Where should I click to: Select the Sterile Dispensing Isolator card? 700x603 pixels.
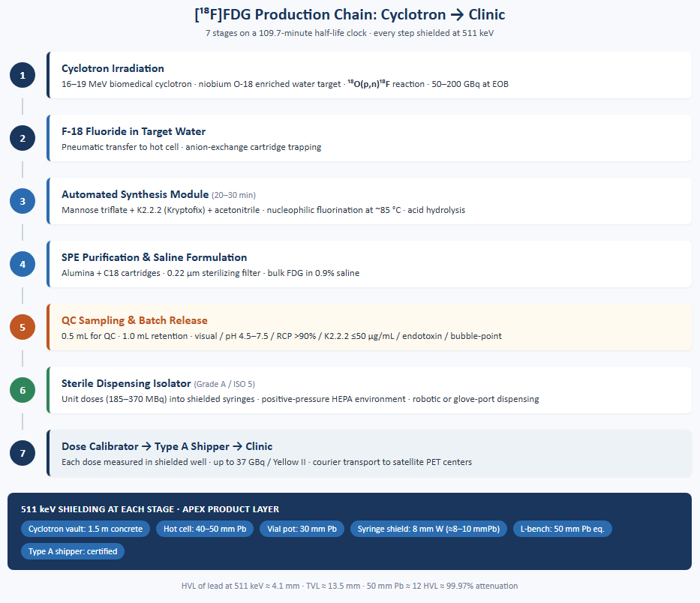pyautogui.click(x=369, y=390)
